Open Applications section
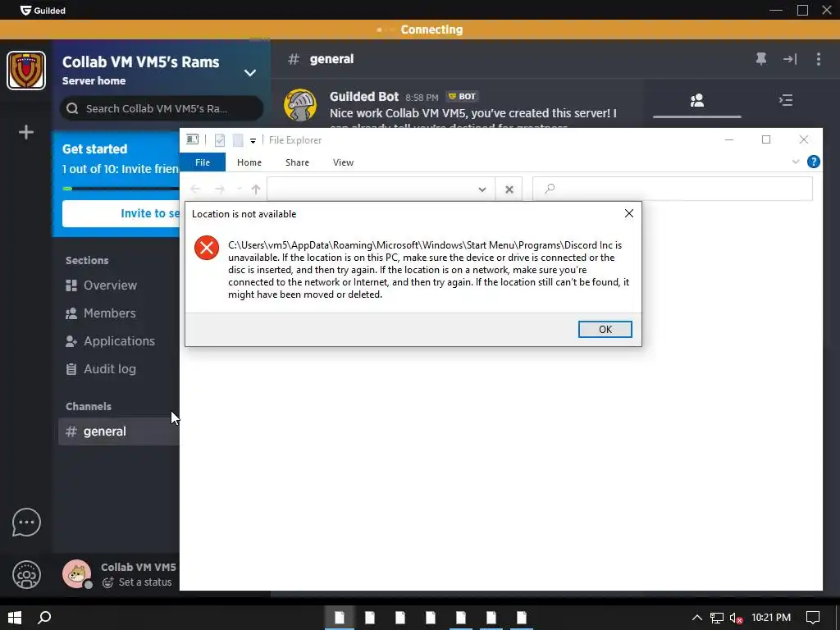Image resolution: width=840 pixels, height=630 pixels. coord(110,340)
